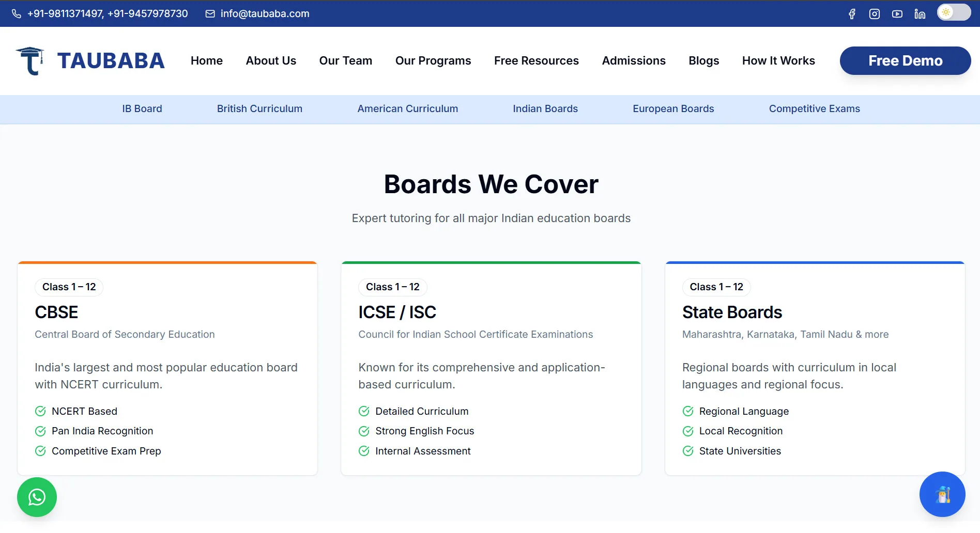This screenshot has width=980, height=533.
Task: Select the British Curriculum tab
Action: pyautogui.click(x=259, y=109)
